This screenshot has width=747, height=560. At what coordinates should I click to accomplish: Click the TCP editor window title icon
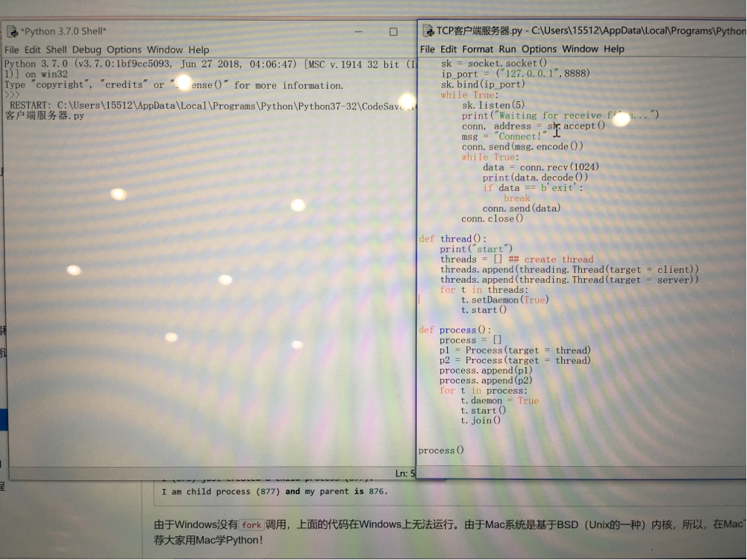coord(428,31)
